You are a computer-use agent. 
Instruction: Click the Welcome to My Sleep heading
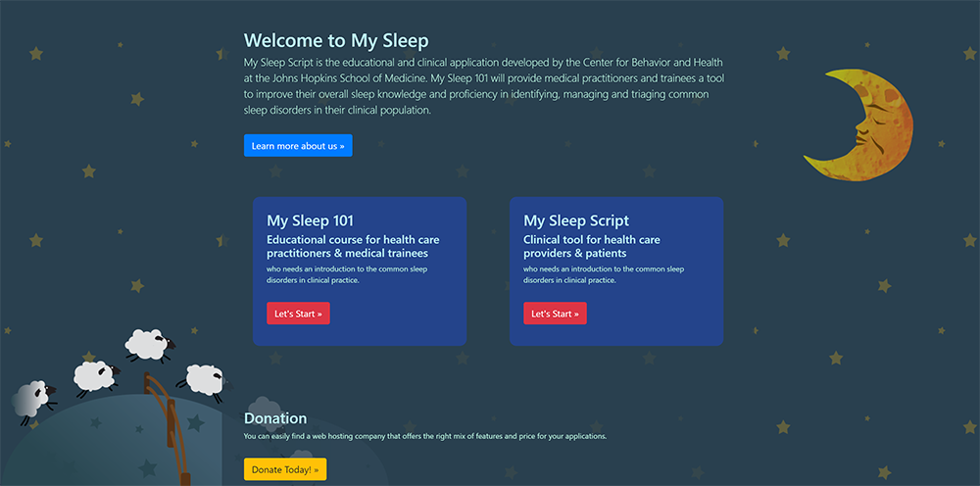tap(336, 40)
